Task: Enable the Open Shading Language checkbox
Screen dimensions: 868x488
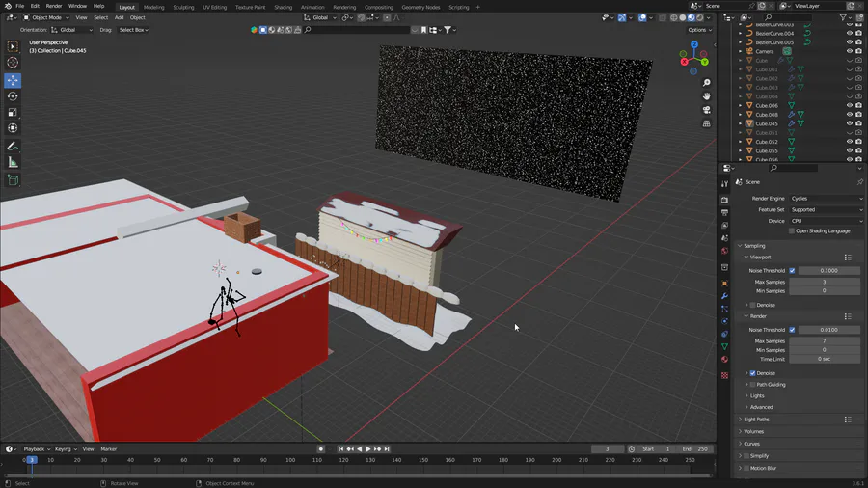Action: tap(792, 230)
